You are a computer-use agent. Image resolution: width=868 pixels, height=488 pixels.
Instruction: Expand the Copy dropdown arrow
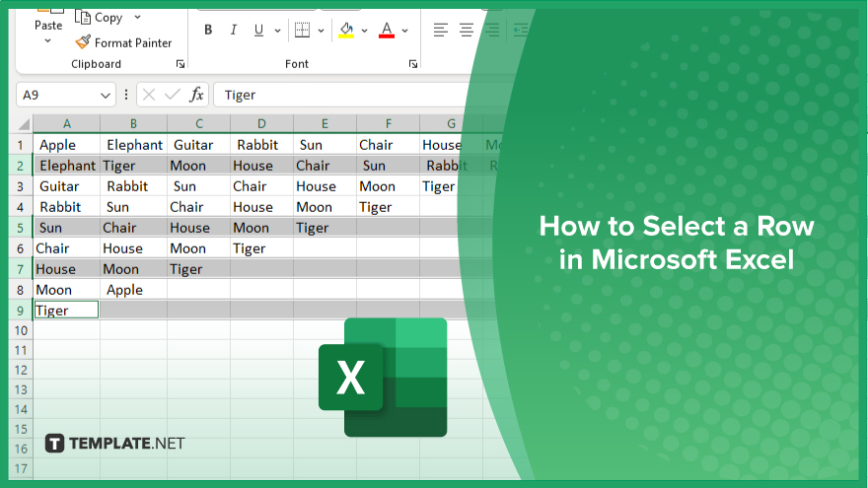137,18
